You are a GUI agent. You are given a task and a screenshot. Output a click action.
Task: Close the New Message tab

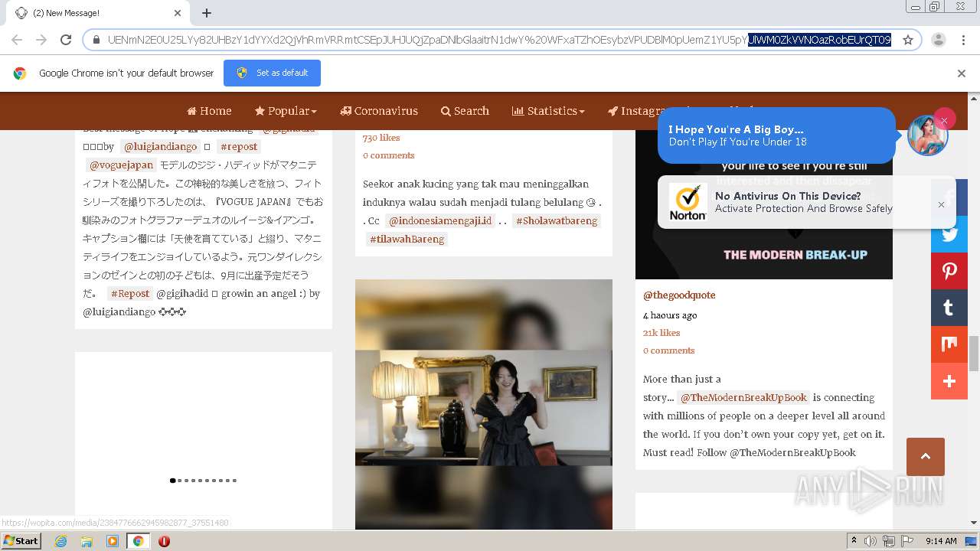[178, 13]
